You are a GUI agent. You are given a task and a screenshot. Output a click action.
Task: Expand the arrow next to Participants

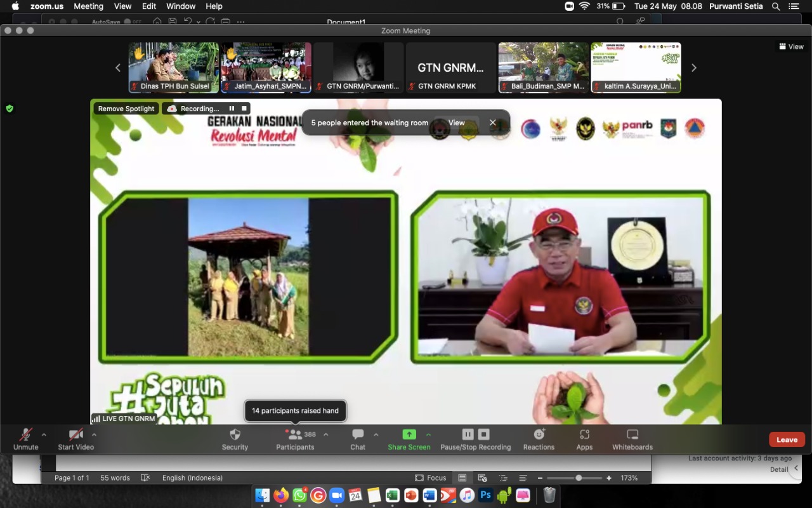coord(326,435)
